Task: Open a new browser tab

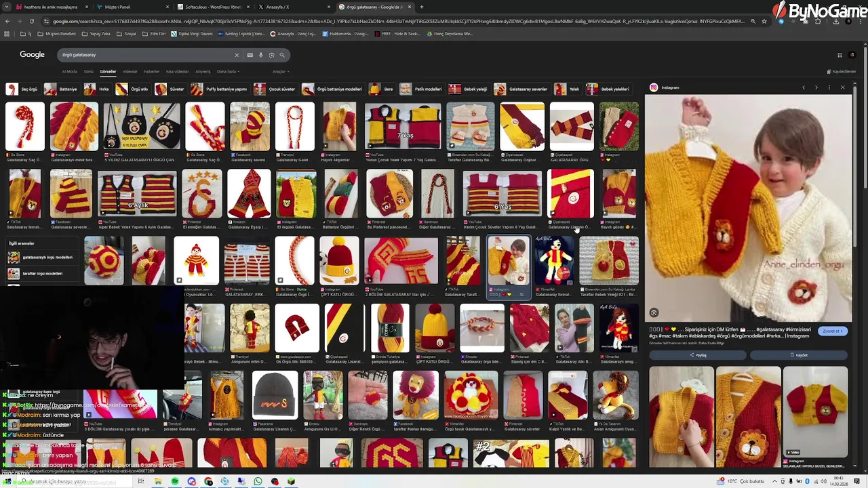Action: tap(421, 7)
